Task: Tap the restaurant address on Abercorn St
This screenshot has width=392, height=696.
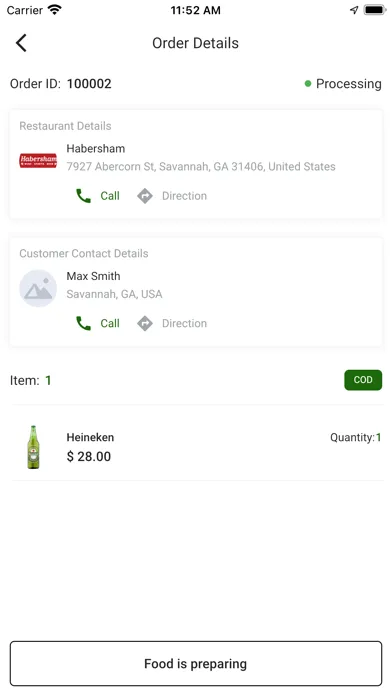Action: point(201,166)
